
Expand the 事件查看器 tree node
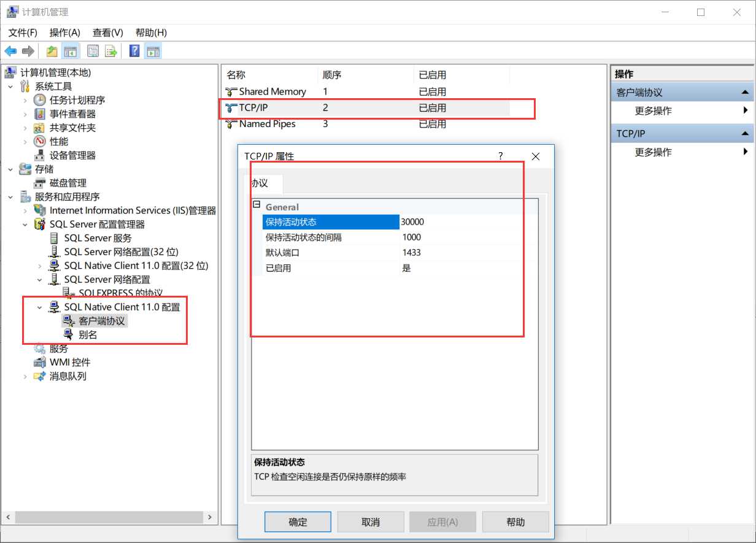point(25,114)
